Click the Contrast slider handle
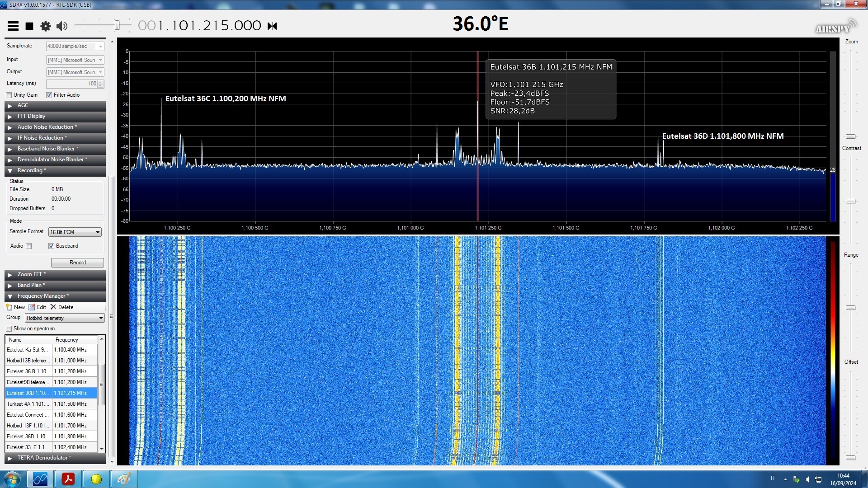868x488 pixels. 850,201
